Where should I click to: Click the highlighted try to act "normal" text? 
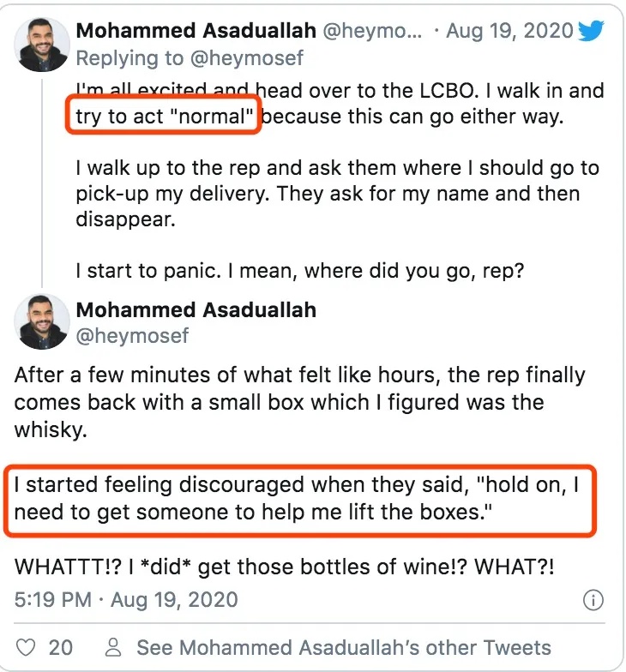point(163,117)
